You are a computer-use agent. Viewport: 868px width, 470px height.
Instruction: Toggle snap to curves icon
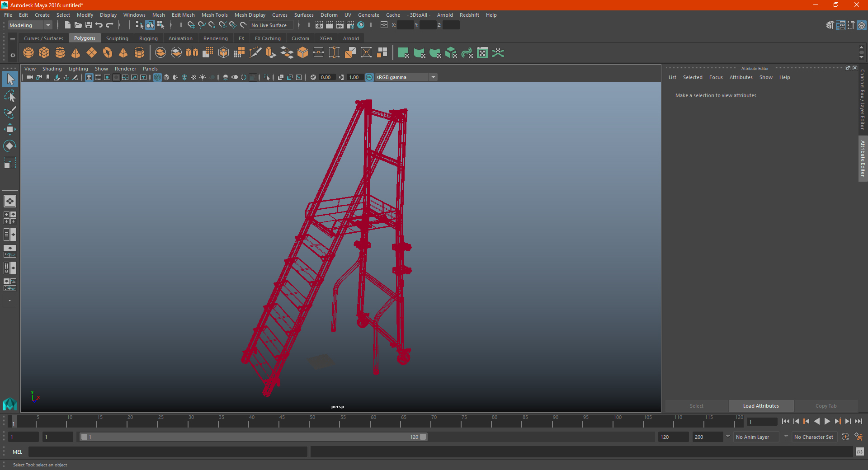[202, 25]
